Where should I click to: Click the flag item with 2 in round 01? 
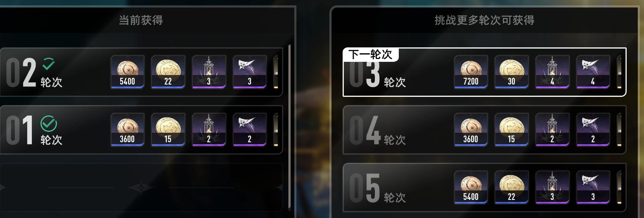250,130
